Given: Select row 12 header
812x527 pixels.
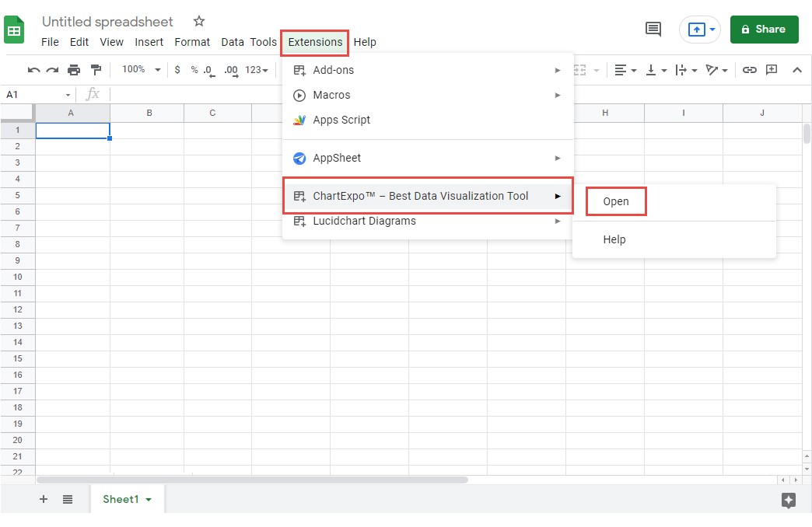Looking at the screenshot, I should pos(18,309).
